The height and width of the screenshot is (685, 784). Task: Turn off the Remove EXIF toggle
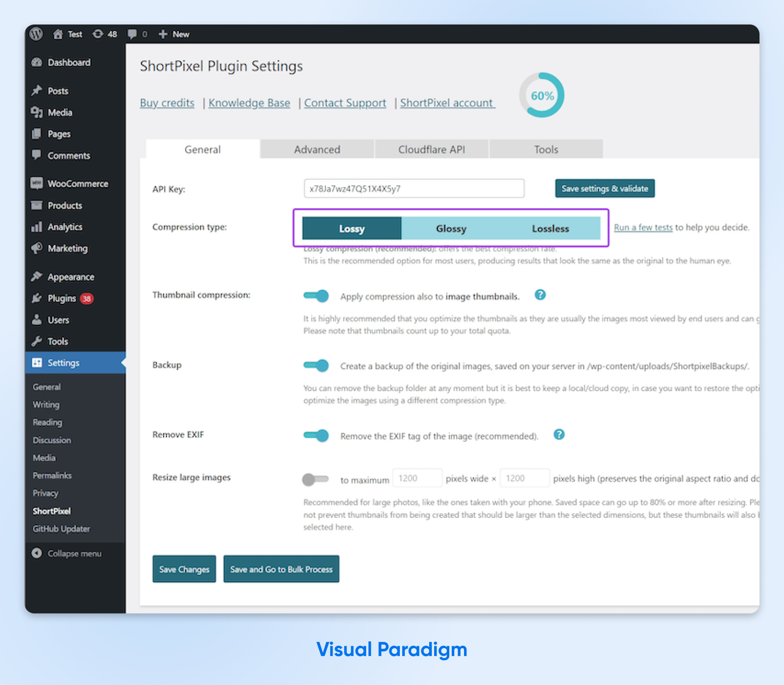pos(316,435)
